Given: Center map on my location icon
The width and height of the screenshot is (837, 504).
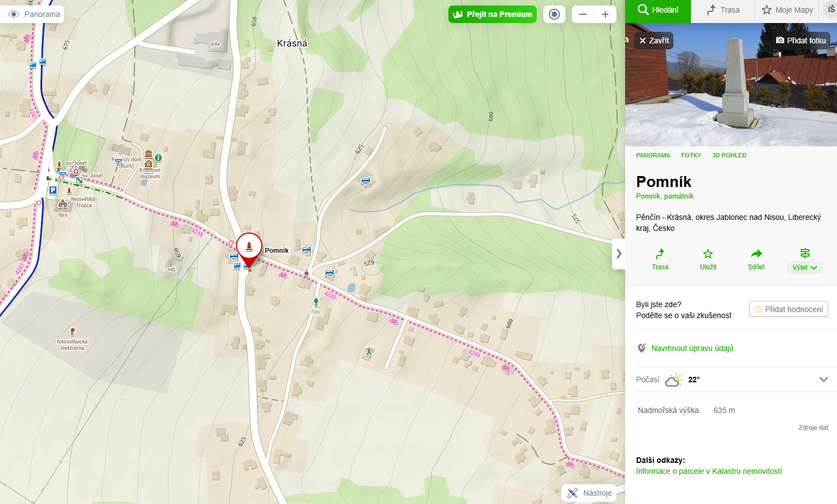Looking at the screenshot, I should [554, 14].
